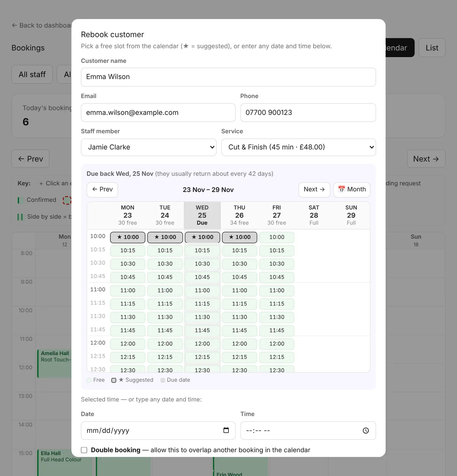Viewport: 457px width, 476px height.
Task: Edit the Email field
Action: (158, 112)
